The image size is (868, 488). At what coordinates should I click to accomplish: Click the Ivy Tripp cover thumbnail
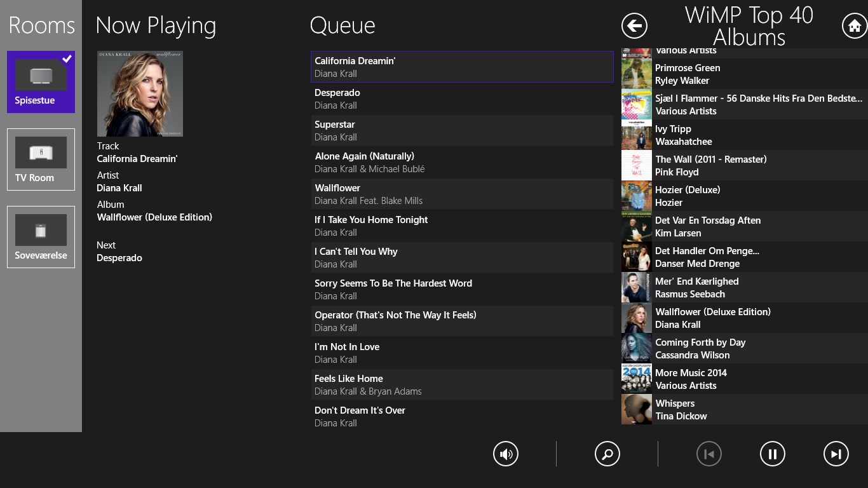637,135
